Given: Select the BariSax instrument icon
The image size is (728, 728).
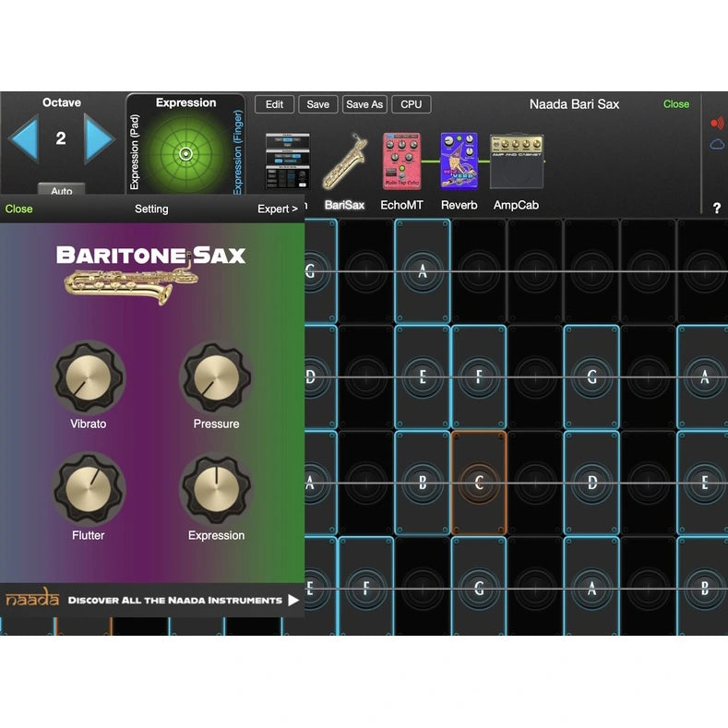Looking at the screenshot, I should 345,161.
